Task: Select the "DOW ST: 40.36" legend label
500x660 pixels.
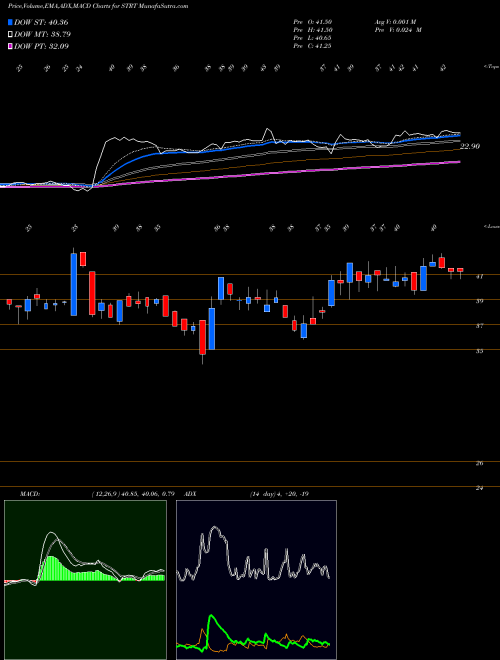Action: tap(41, 23)
